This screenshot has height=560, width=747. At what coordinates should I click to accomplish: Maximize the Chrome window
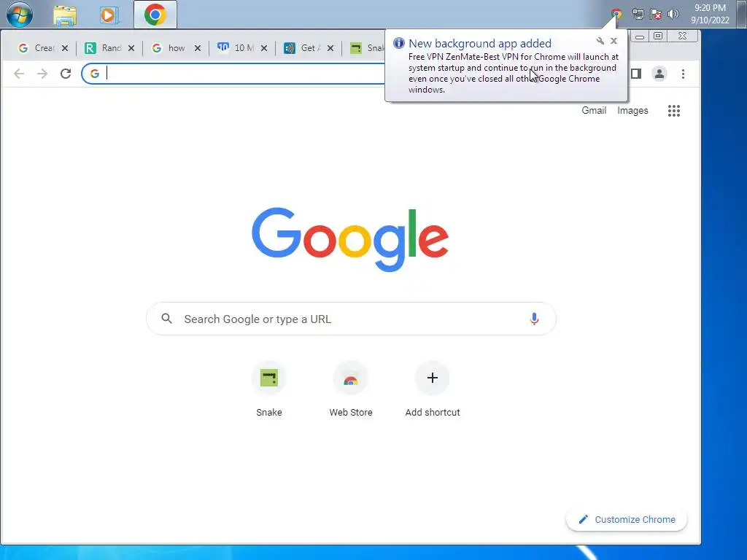[658, 36]
